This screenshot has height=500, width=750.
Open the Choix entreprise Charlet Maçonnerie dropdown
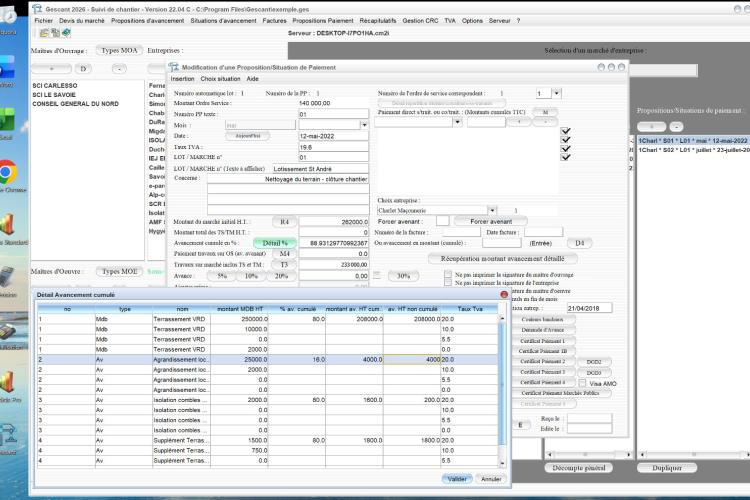click(x=492, y=210)
